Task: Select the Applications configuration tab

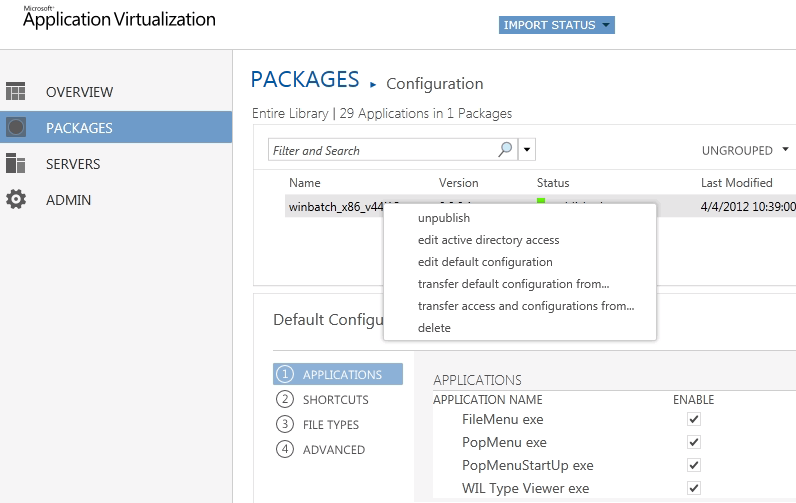Action: click(x=338, y=374)
